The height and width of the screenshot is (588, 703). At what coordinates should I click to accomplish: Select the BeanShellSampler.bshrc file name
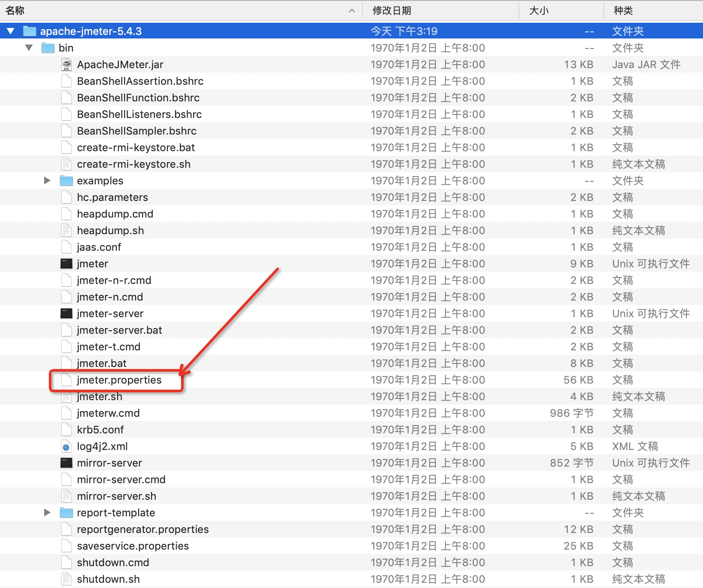click(x=137, y=131)
